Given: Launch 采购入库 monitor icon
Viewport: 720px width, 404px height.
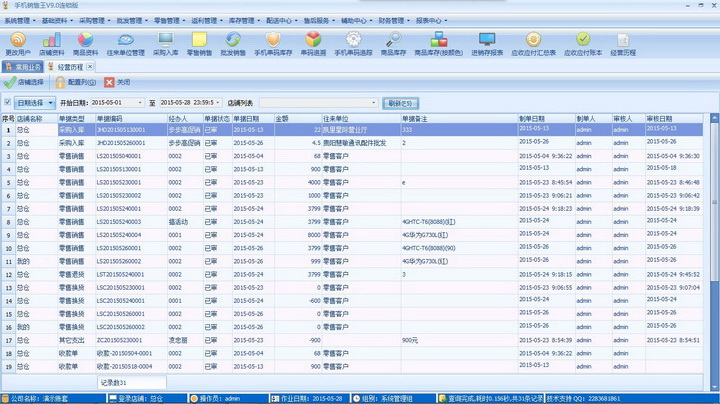Looking at the screenshot, I should (165, 39).
